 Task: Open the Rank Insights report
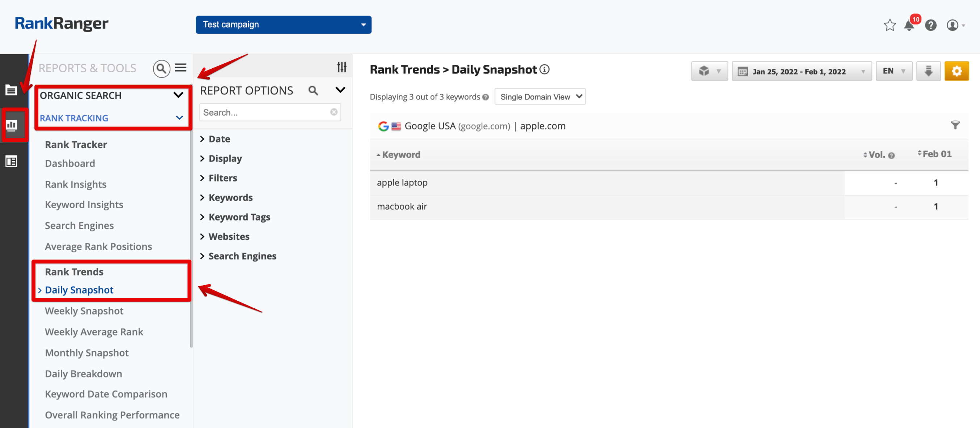[x=76, y=184]
